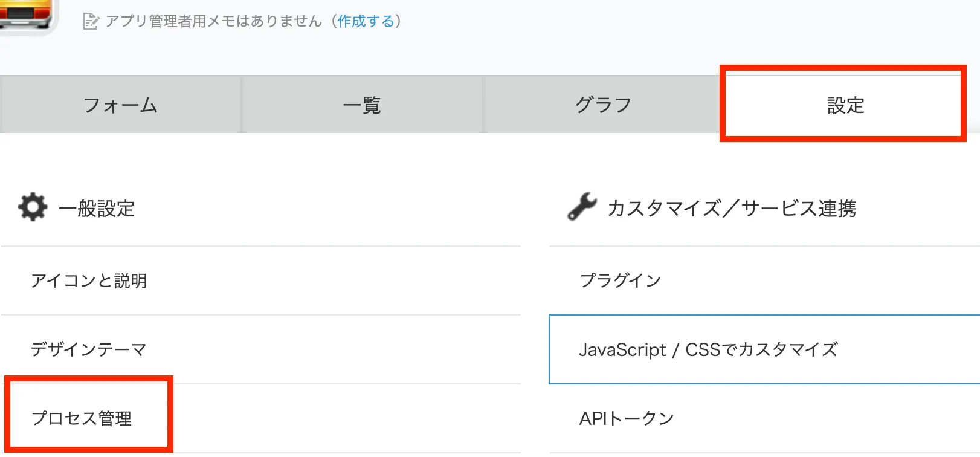Click empty space right of デザインテーマ label
980x457 pixels.
(332, 349)
